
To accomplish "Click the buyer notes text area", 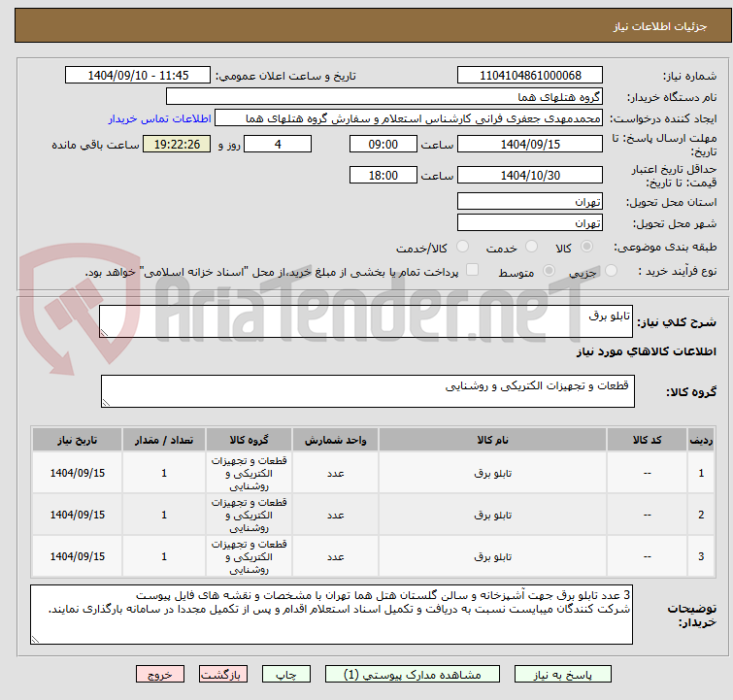I will tap(331, 615).
